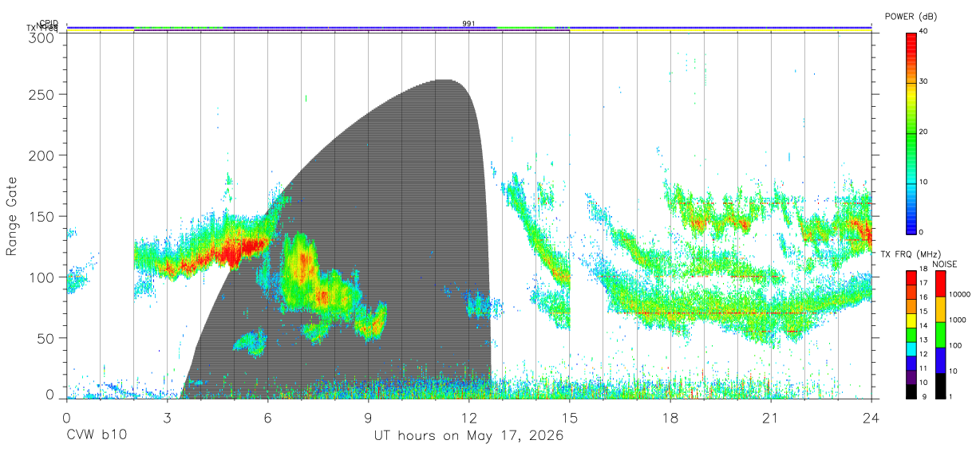Click the red segment of NOISE bar
This screenshot has width=980, height=452.
tap(941, 284)
